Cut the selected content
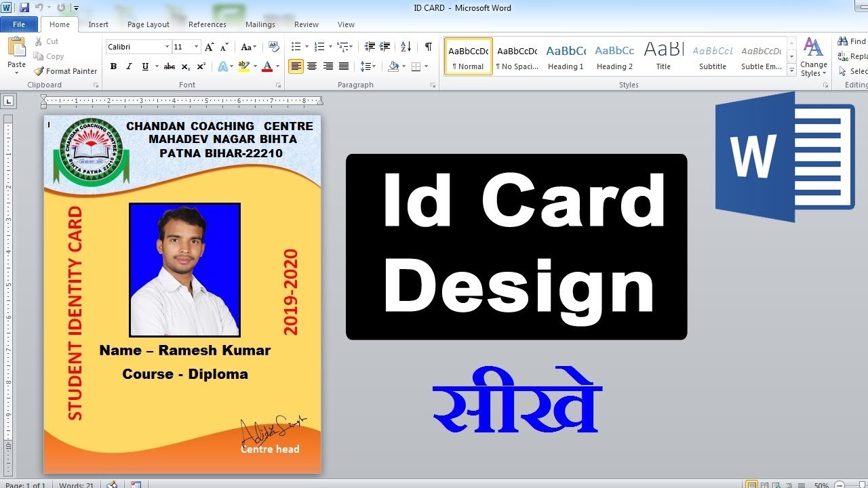Image resolution: width=868 pixels, height=488 pixels. [x=47, y=41]
